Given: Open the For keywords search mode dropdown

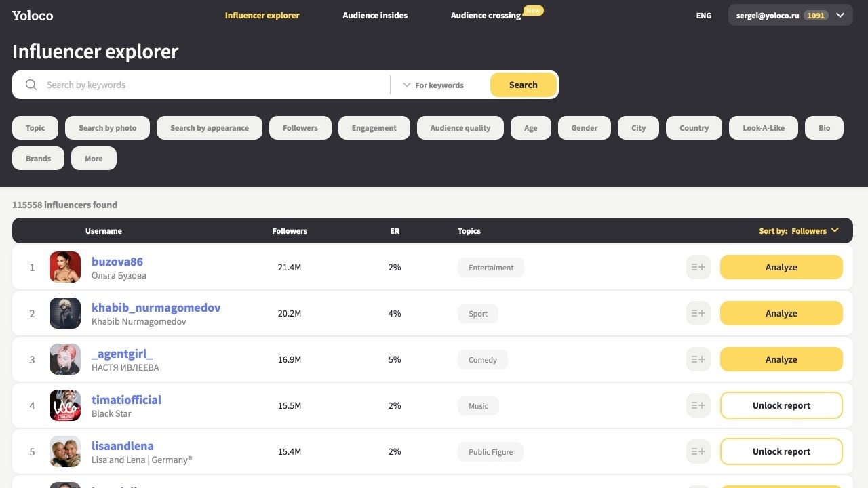Looking at the screenshot, I should [434, 85].
